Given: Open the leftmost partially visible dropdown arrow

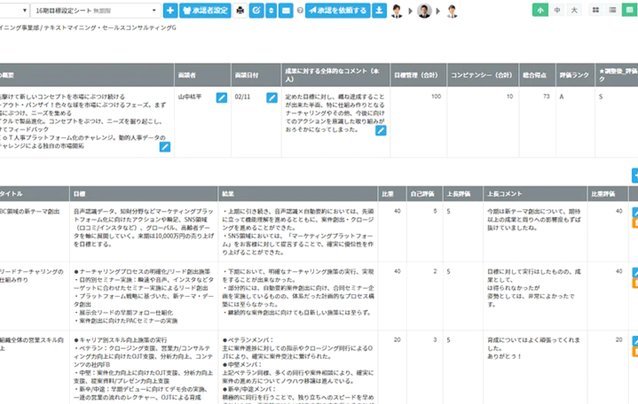Looking at the screenshot, I should point(25,11).
